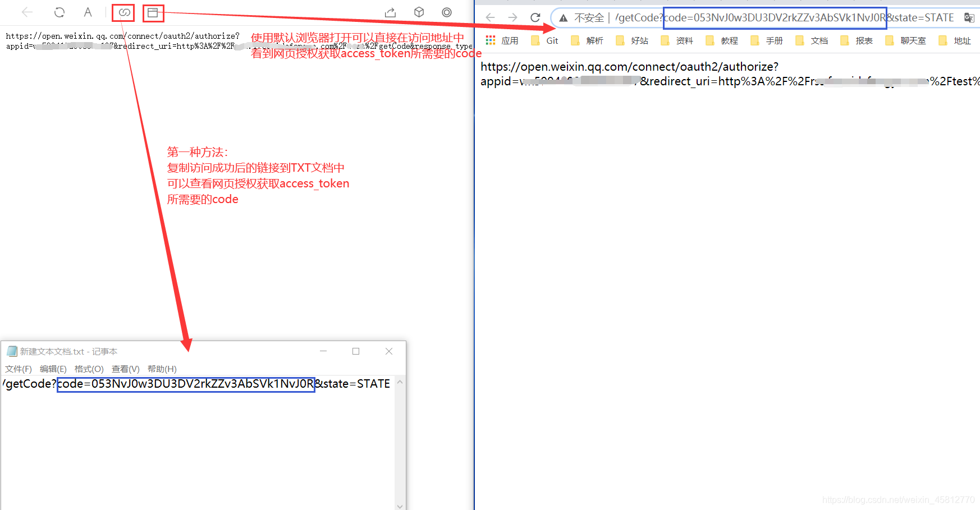Maximize the Notepad window

click(356, 351)
